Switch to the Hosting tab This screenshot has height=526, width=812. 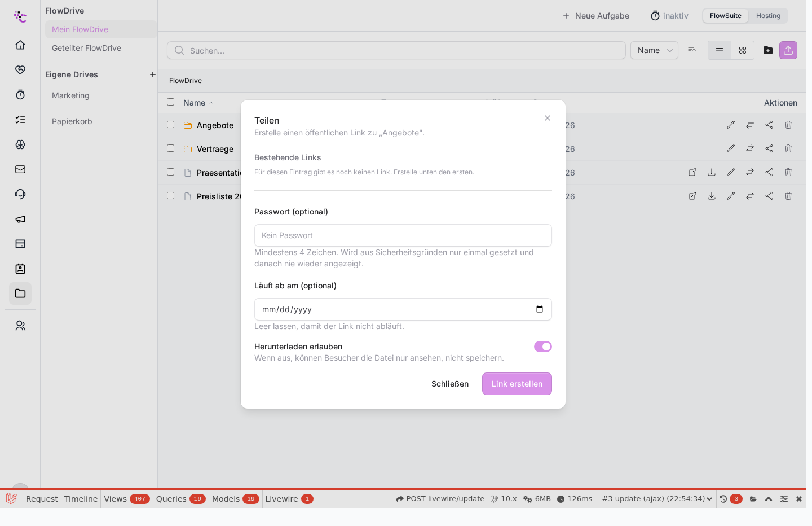(x=768, y=16)
